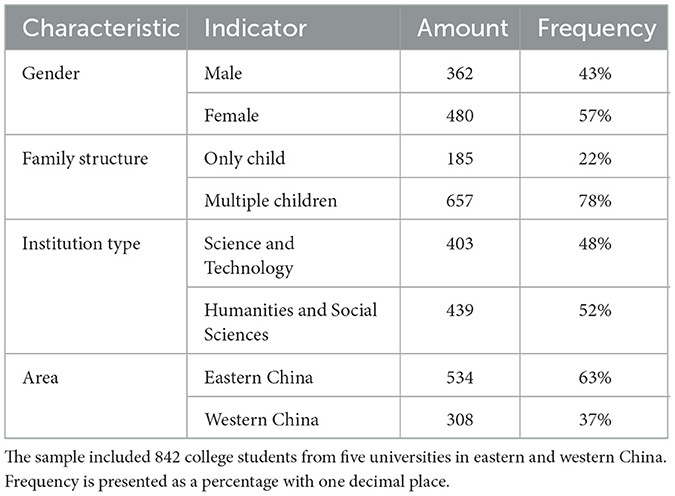The image size is (675, 496).
Task: Select the Western China cell
Action: [x=261, y=420]
